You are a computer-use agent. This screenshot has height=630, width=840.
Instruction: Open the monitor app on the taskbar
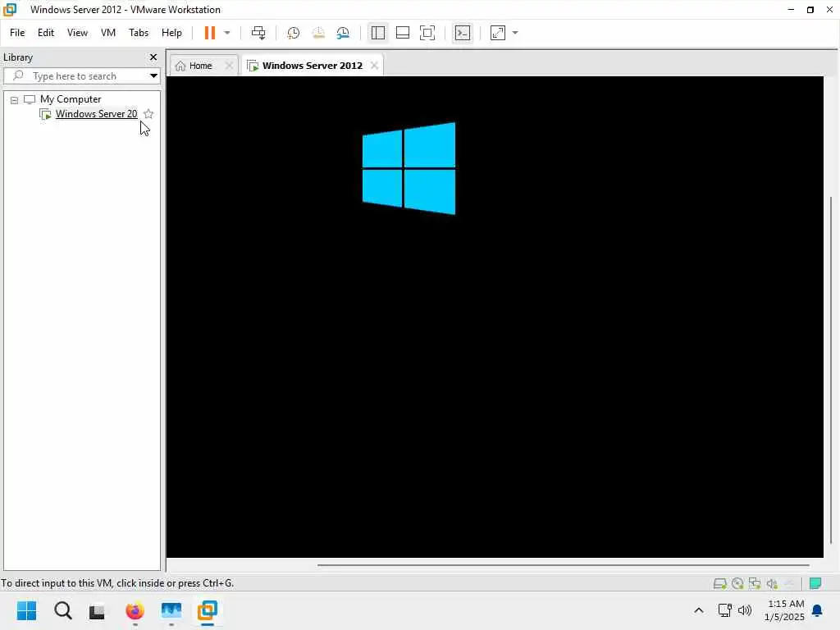pyautogui.click(x=171, y=610)
